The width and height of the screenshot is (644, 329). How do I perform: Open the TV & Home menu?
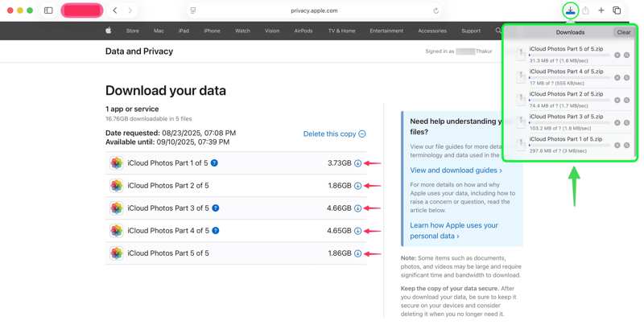[341, 31]
